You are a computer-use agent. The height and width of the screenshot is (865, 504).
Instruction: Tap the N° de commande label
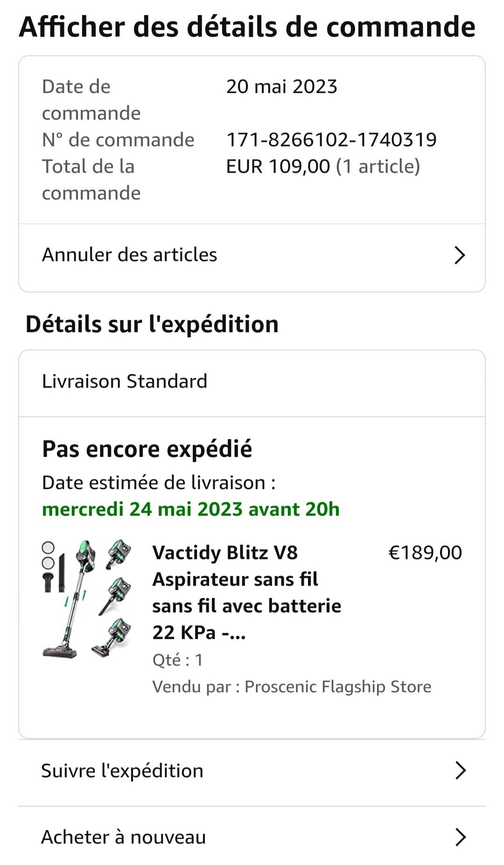tap(118, 140)
